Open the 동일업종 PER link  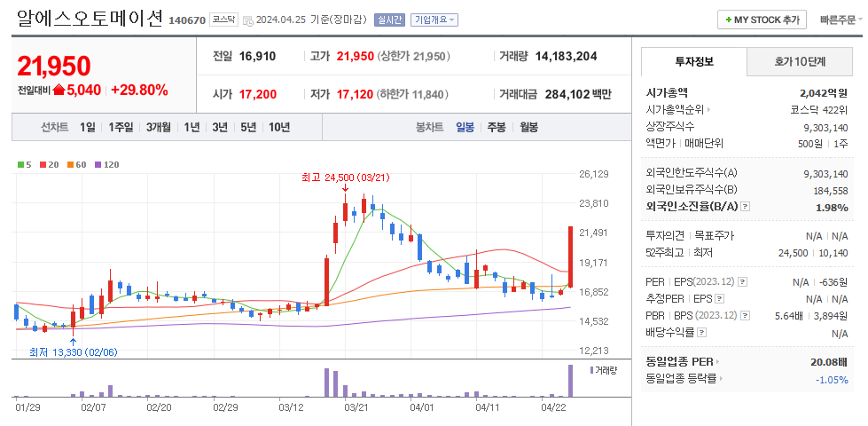(682, 362)
